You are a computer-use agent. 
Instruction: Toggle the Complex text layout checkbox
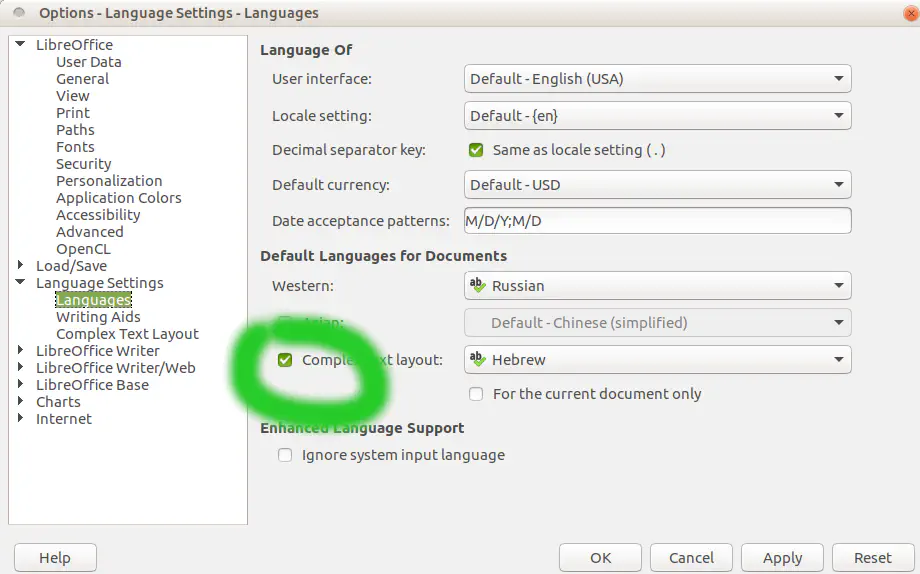point(285,360)
